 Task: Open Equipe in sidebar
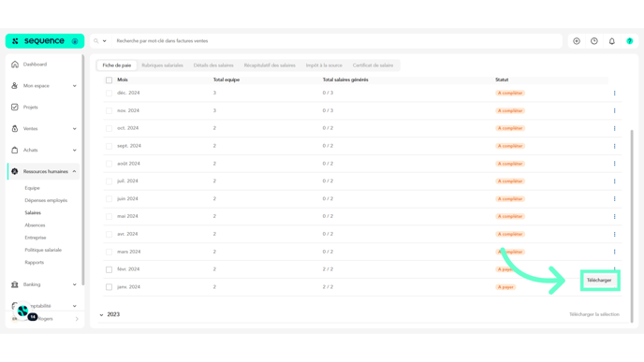(32, 188)
